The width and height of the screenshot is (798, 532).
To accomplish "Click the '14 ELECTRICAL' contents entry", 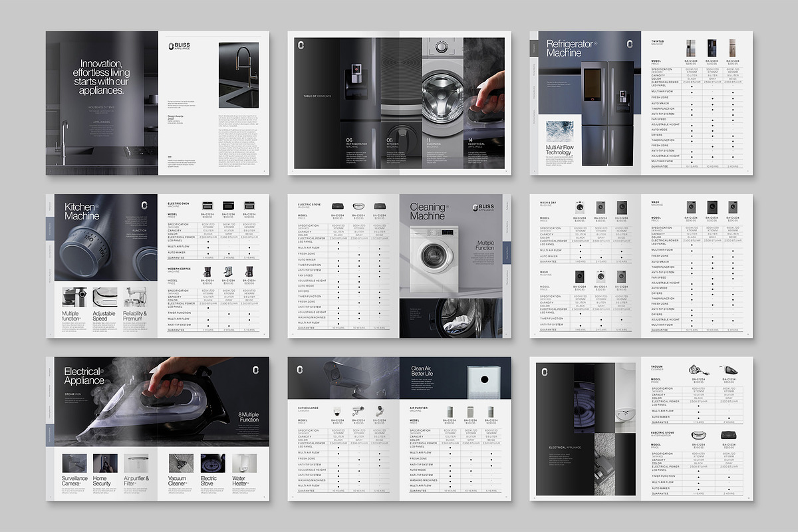I will (476, 142).
